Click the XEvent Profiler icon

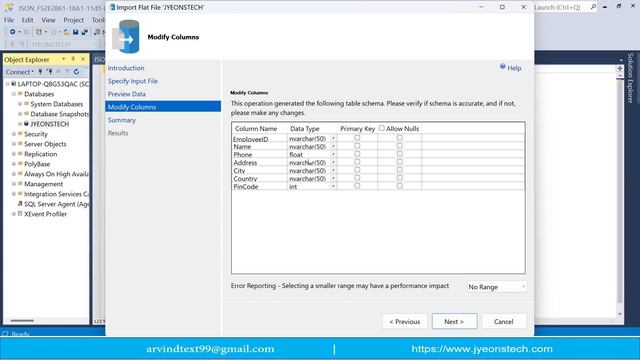[x=20, y=214]
